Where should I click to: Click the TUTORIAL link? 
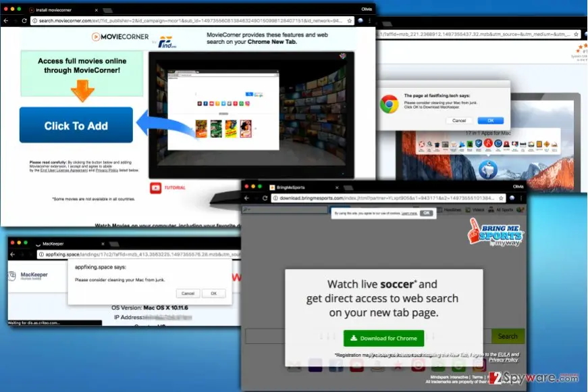(x=175, y=188)
